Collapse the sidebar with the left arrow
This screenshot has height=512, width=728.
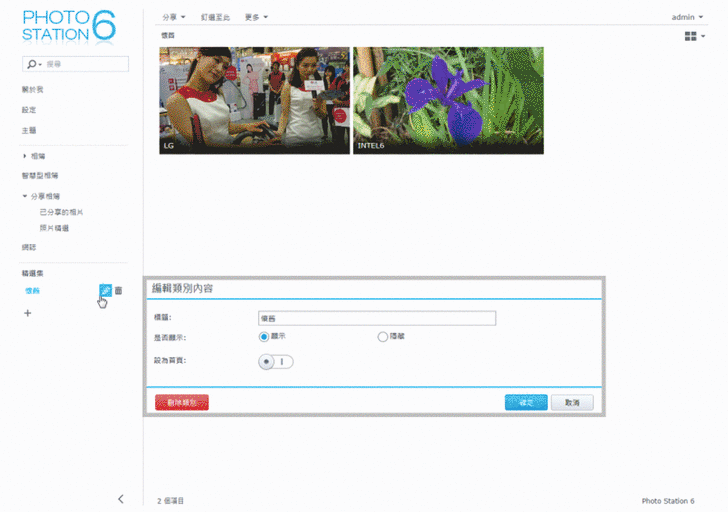pyautogui.click(x=121, y=499)
